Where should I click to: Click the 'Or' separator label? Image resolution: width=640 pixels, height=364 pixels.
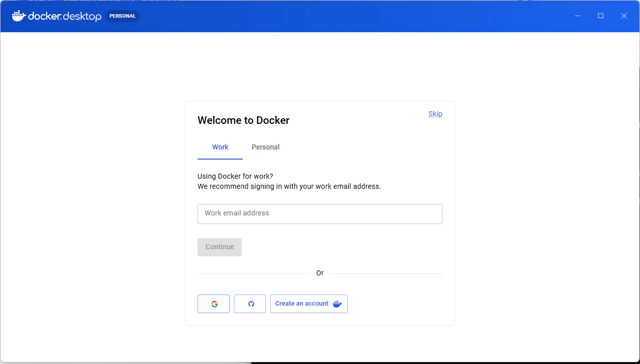pos(320,273)
